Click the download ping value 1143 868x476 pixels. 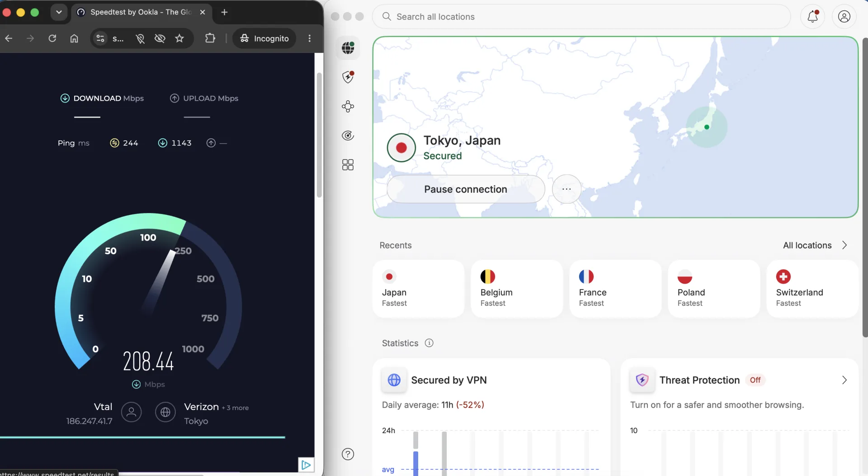181,143
